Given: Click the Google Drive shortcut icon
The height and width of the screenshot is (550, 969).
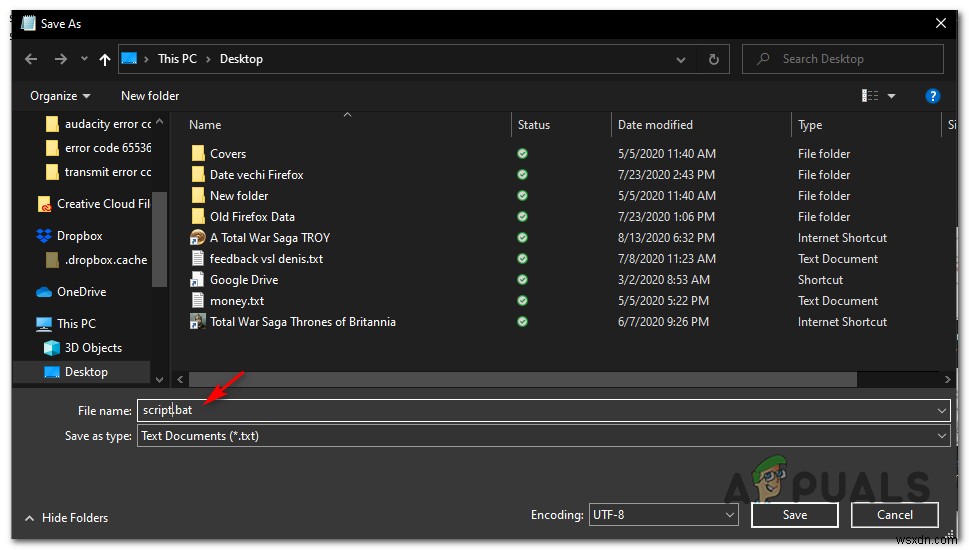Looking at the screenshot, I should point(198,279).
